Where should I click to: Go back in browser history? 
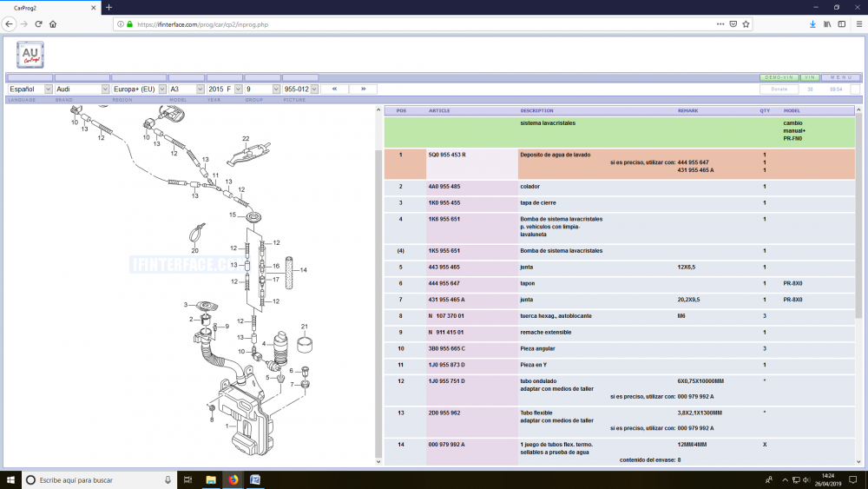9,23
